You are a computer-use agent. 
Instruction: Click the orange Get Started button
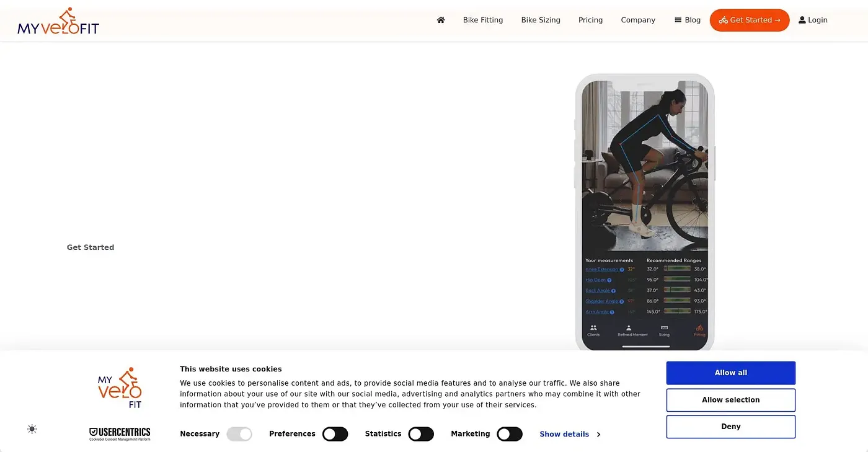[x=750, y=20]
